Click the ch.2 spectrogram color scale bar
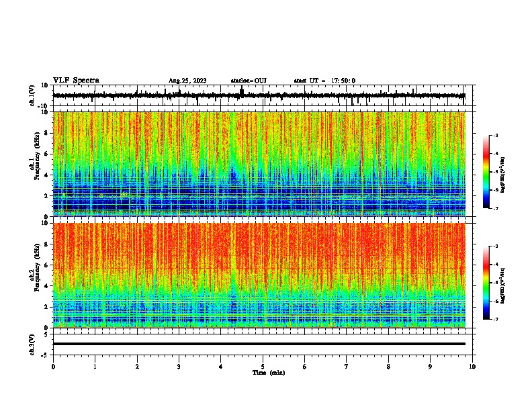 pos(486,283)
